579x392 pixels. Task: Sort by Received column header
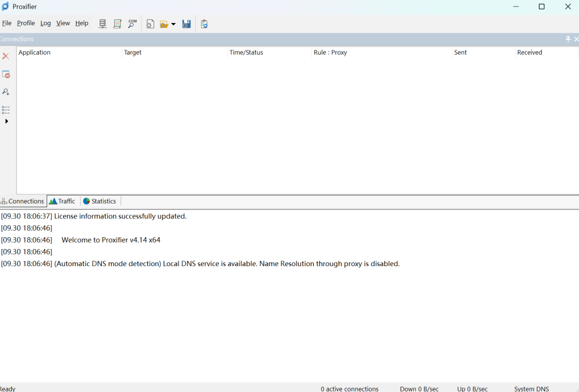[x=546, y=52]
